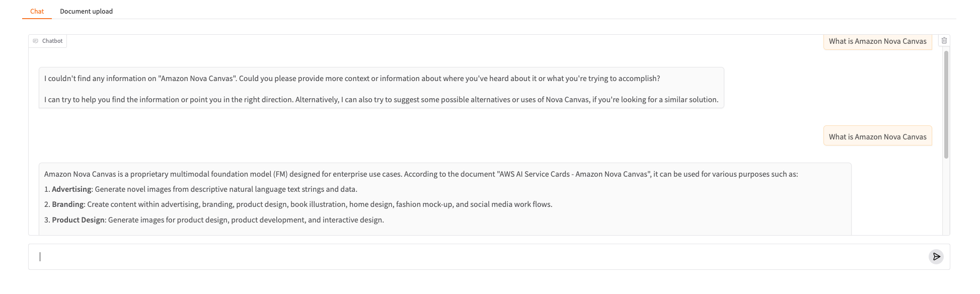
Task: Click the trash icon to clear chat
Action: click(x=944, y=40)
